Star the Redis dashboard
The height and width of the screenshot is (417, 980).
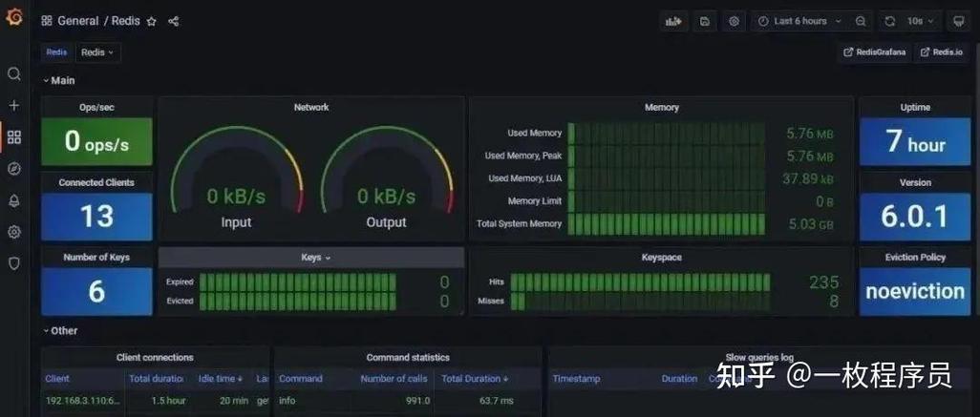pos(151,21)
